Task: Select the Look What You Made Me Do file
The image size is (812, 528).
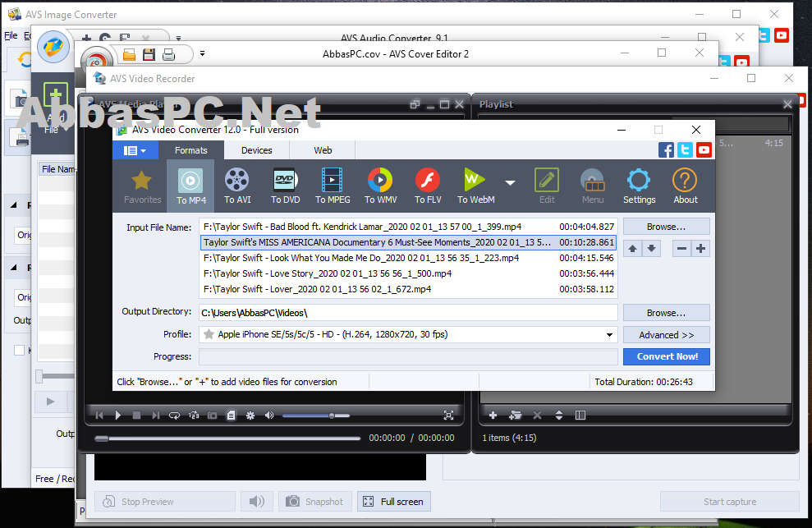Action: (x=408, y=258)
